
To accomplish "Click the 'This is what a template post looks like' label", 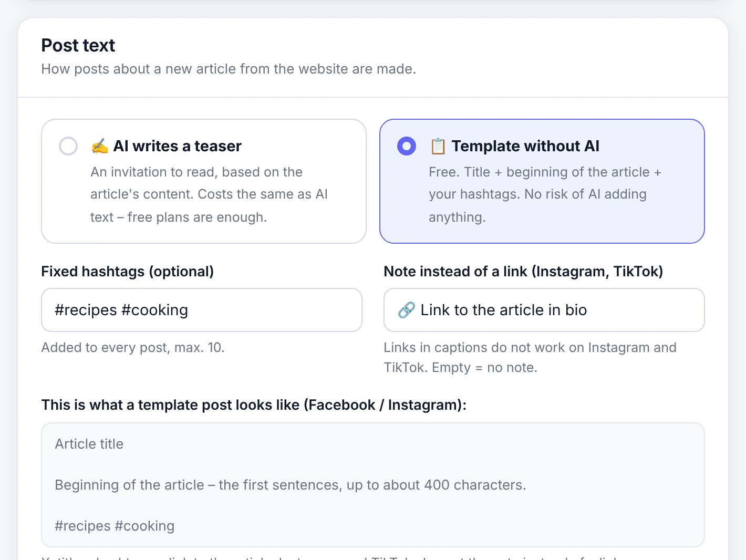I will click(x=254, y=405).
